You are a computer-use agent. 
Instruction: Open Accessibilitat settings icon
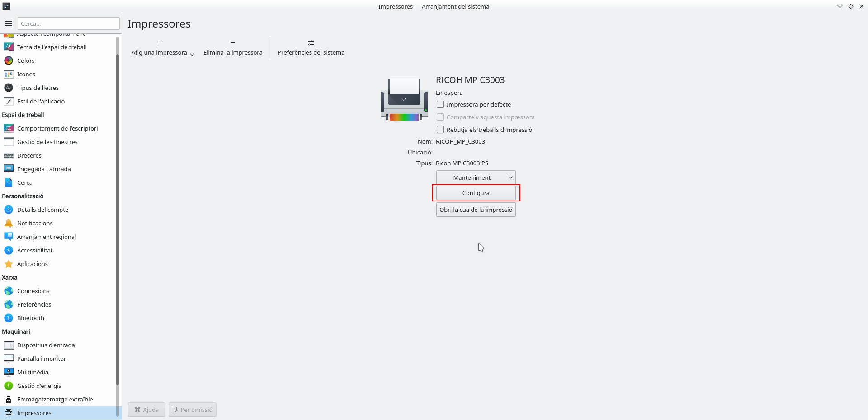(9, 250)
